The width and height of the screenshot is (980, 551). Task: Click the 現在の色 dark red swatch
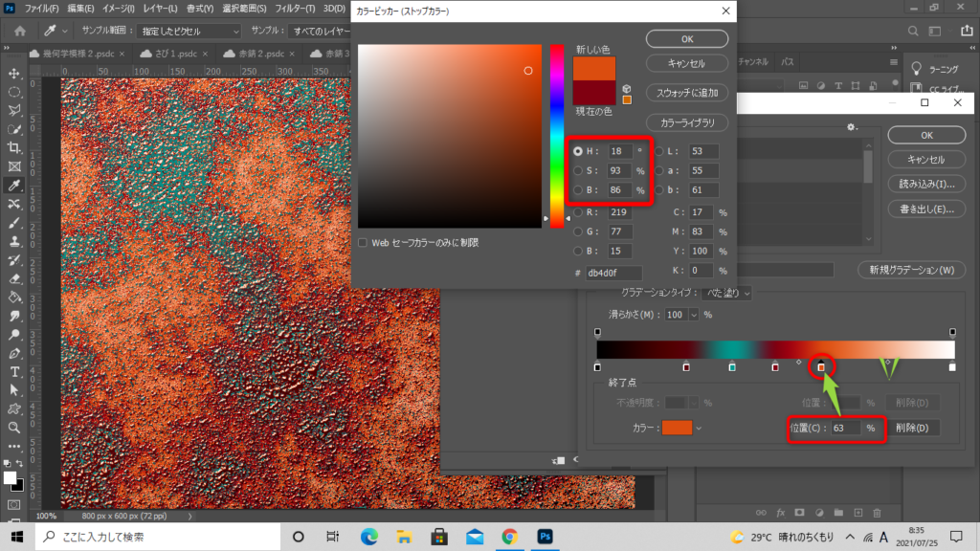[594, 93]
